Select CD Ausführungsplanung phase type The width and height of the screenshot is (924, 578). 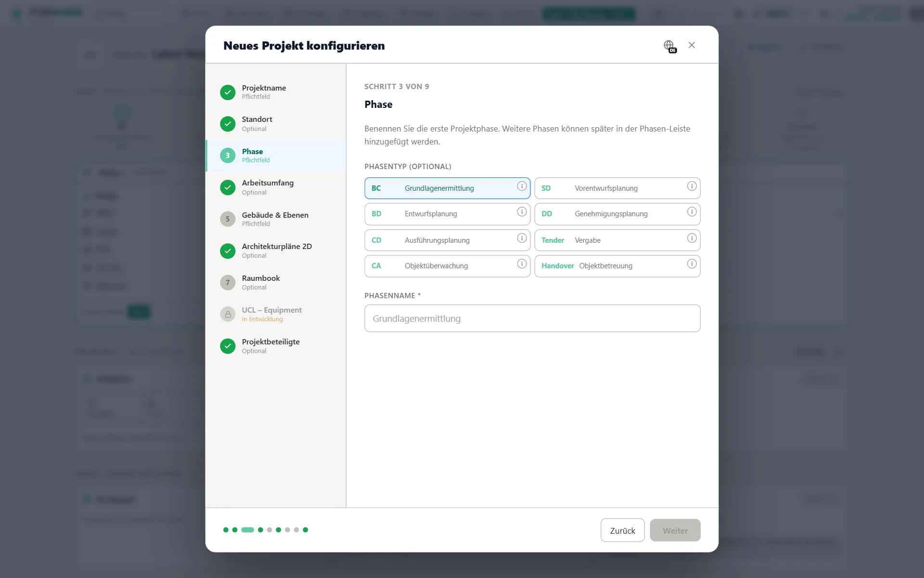447,240
